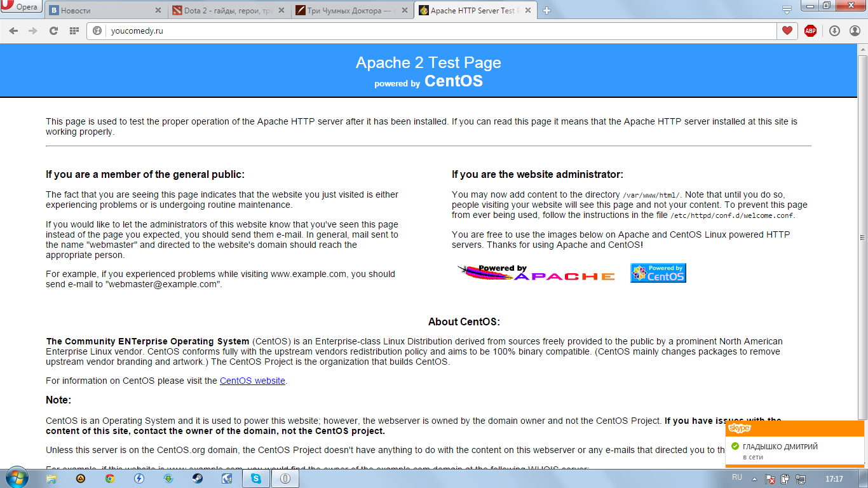Switch to Skype in the taskbar

256,478
